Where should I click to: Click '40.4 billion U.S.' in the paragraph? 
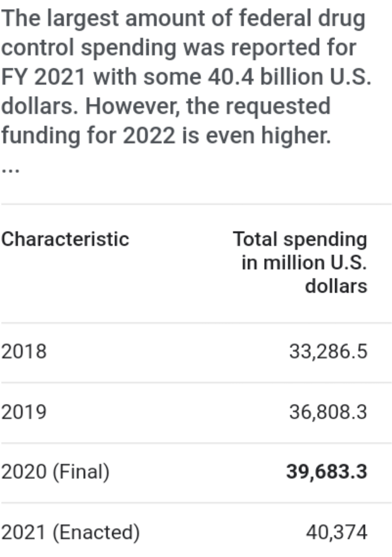[289, 77]
